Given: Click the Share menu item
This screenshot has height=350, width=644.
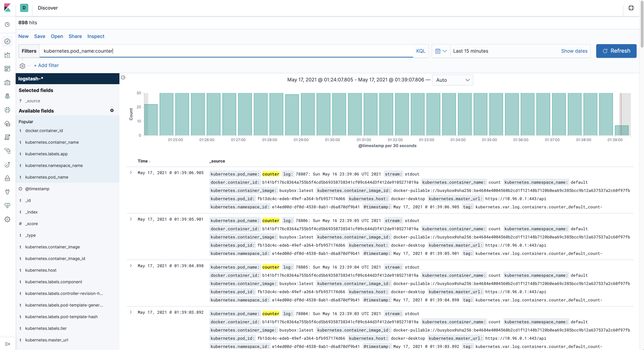Looking at the screenshot, I should (x=75, y=36).
